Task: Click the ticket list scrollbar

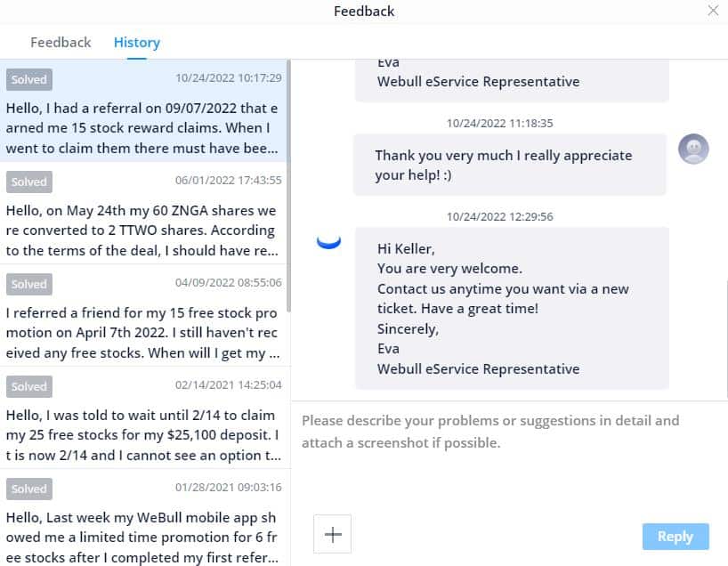Action: [287, 178]
